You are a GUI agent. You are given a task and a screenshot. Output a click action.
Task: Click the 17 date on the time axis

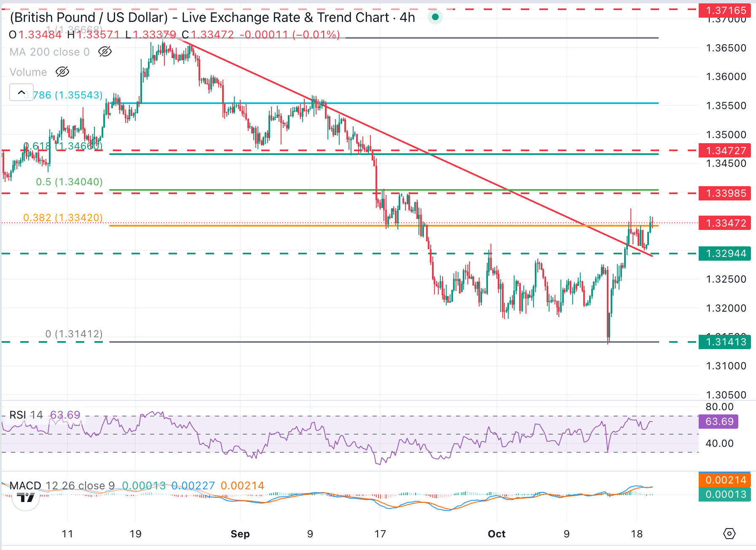pos(380,534)
